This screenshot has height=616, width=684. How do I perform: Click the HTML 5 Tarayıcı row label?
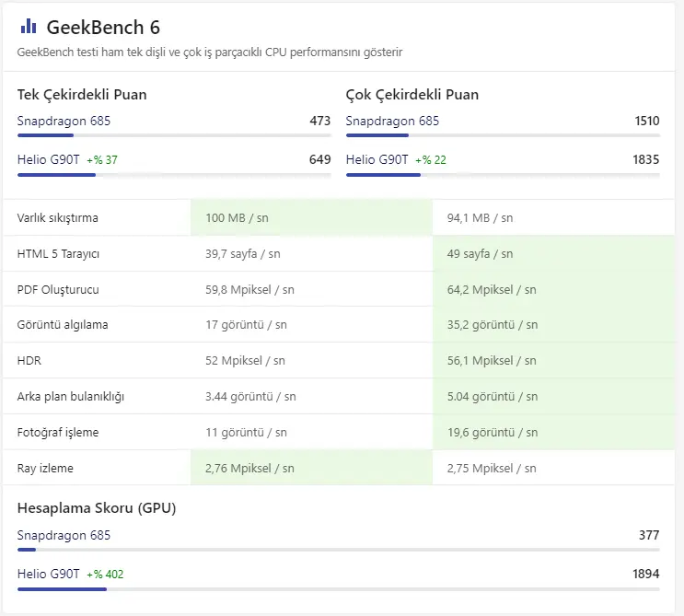[x=58, y=253]
